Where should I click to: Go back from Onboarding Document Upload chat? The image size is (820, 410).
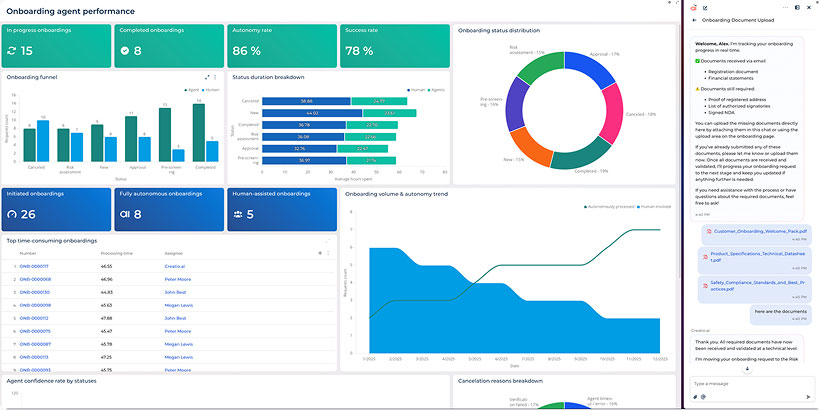tap(695, 19)
